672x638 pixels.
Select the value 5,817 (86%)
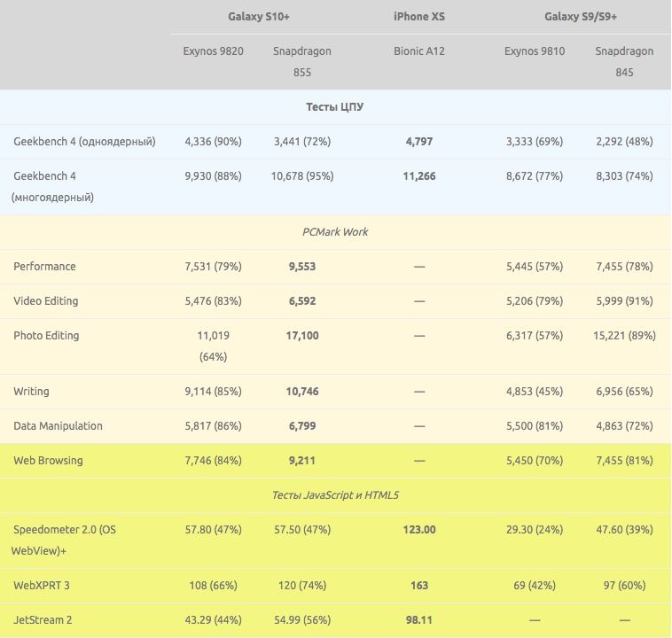[213, 426]
